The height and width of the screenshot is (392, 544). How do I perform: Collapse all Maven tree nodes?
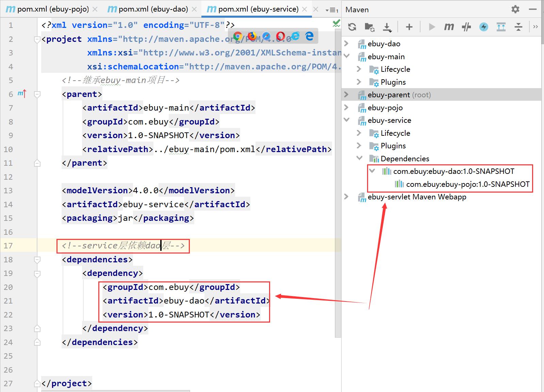518,27
